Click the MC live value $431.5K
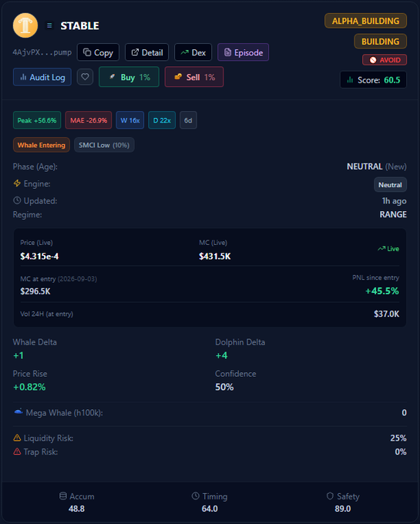Viewport: 420px width, 524px height. point(214,256)
